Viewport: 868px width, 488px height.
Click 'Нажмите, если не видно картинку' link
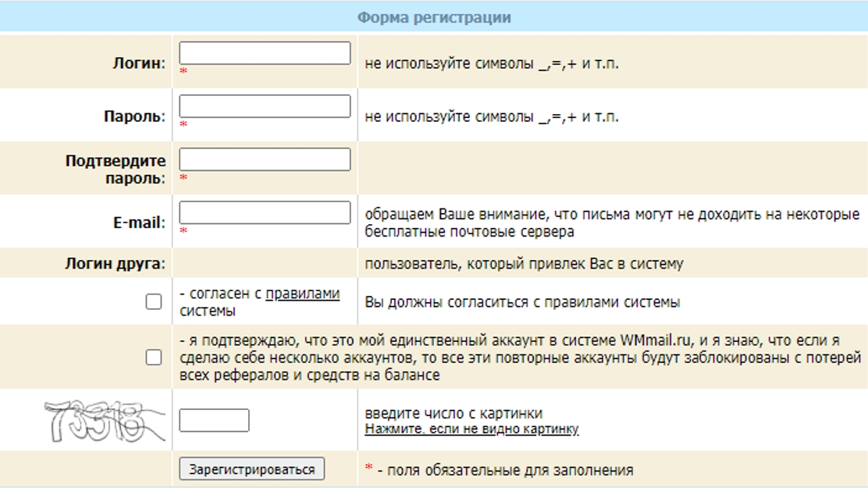[471, 429]
